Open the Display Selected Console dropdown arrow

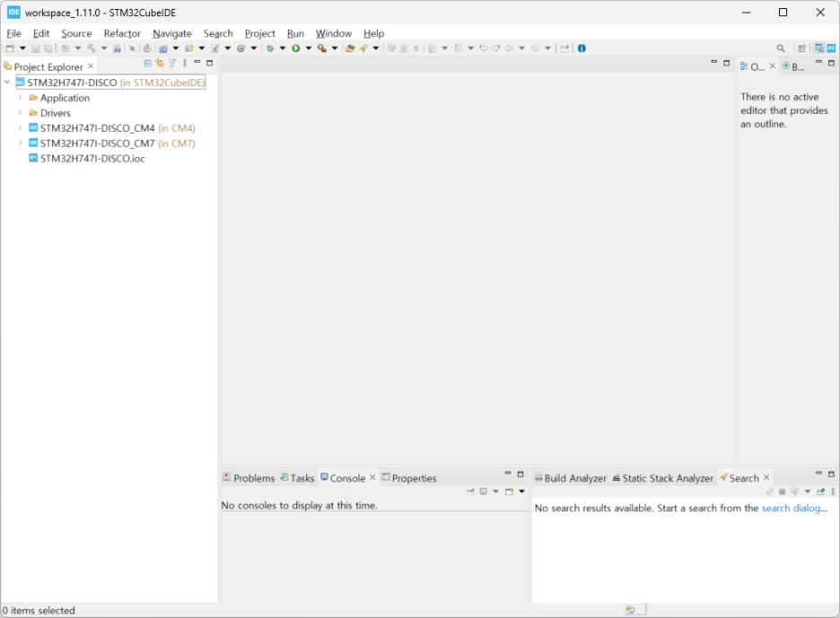(x=495, y=492)
